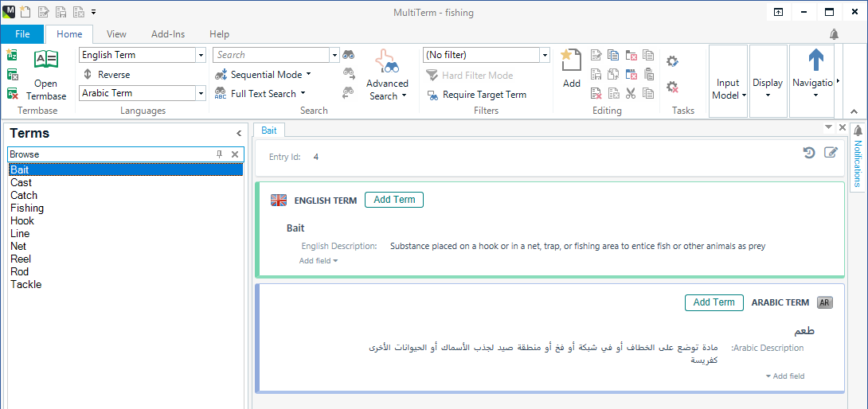Click the edit entry pencil icon beside history icon

[x=831, y=152]
